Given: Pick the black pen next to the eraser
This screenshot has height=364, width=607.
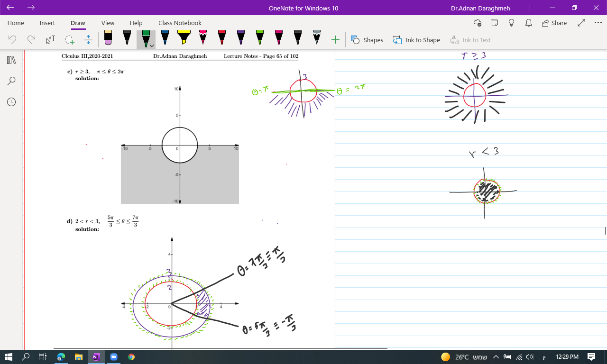Looking at the screenshot, I should pyautogui.click(x=127, y=38).
